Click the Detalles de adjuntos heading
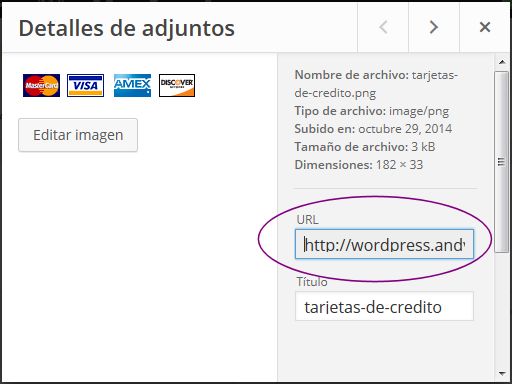512x384 pixels. 127,28
